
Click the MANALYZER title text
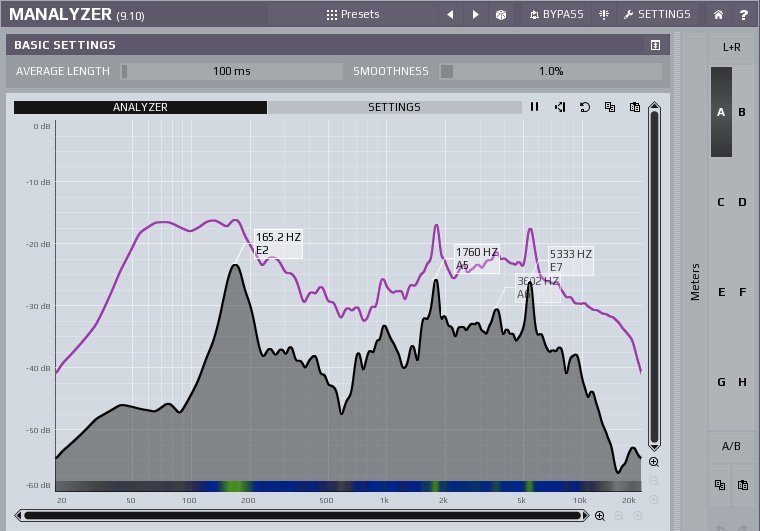click(x=61, y=15)
